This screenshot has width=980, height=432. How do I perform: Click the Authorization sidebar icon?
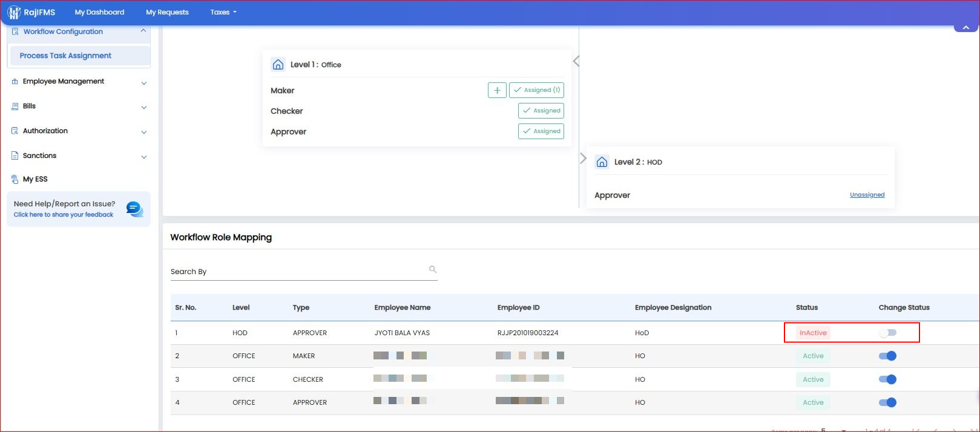click(x=15, y=131)
